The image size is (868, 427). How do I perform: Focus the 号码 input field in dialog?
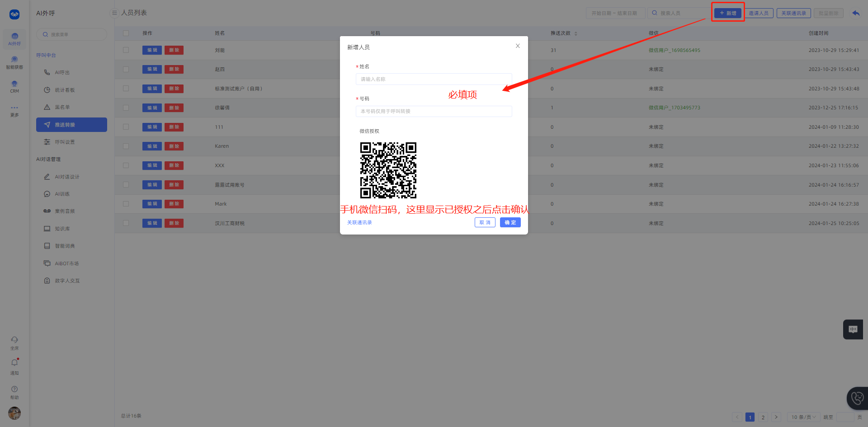[x=434, y=111]
